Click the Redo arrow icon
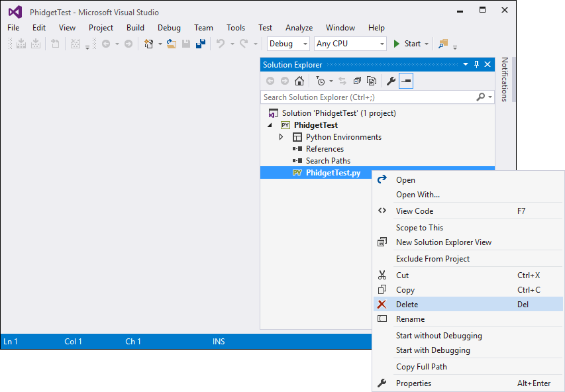Image resolution: width=565 pixels, height=392 pixels. [244, 44]
